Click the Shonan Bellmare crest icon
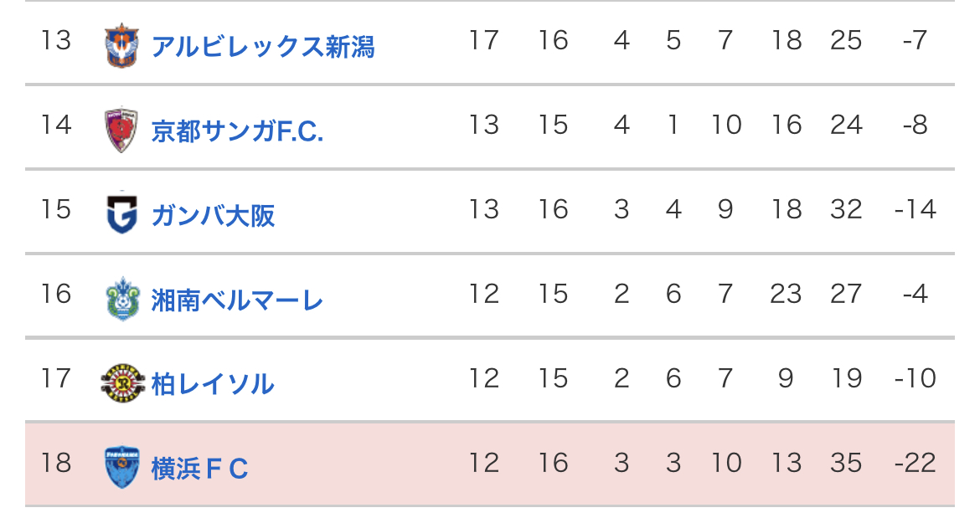The image size is (980, 513). point(122,299)
